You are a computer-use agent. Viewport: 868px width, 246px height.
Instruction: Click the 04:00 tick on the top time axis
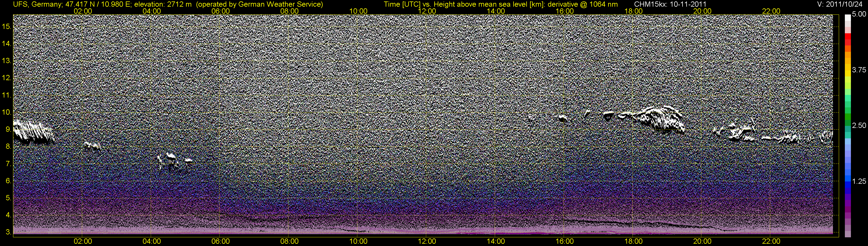(x=152, y=11)
